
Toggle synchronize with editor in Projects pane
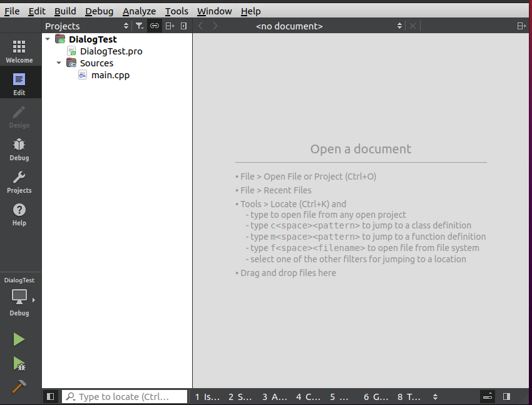click(x=155, y=26)
